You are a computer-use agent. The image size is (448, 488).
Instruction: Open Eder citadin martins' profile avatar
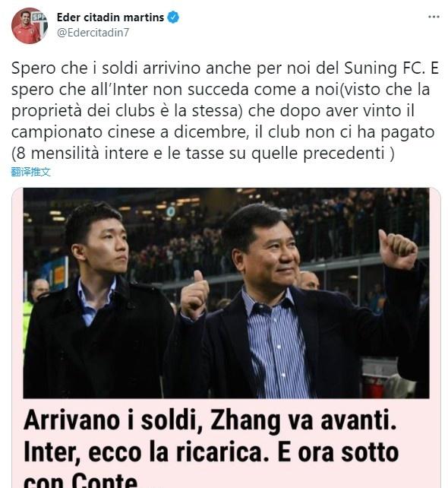click(x=30, y=26)
